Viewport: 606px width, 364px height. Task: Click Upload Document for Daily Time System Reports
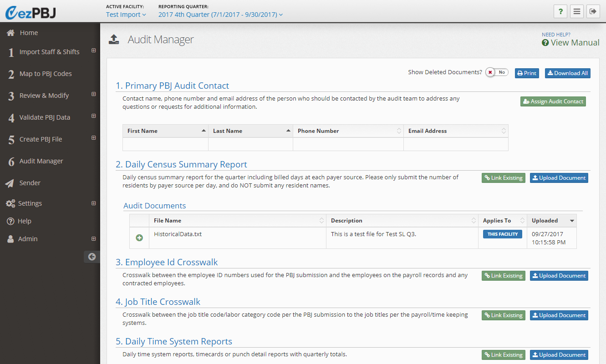pyautogui.click(x=559, y=355)
